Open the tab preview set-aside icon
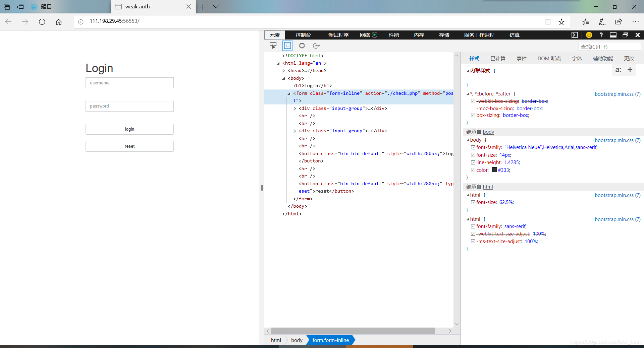The image size is (644, 348). tap(7, 7)
